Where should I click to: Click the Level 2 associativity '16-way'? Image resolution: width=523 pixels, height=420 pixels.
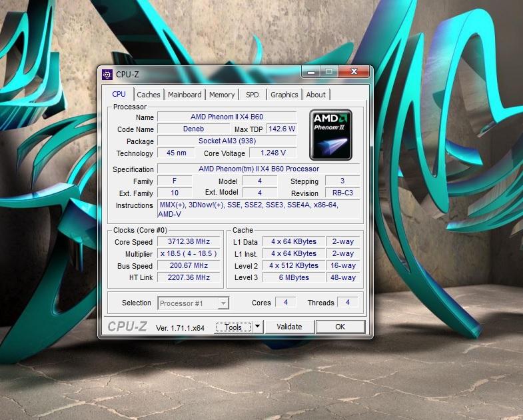click(x=343, y=266)
